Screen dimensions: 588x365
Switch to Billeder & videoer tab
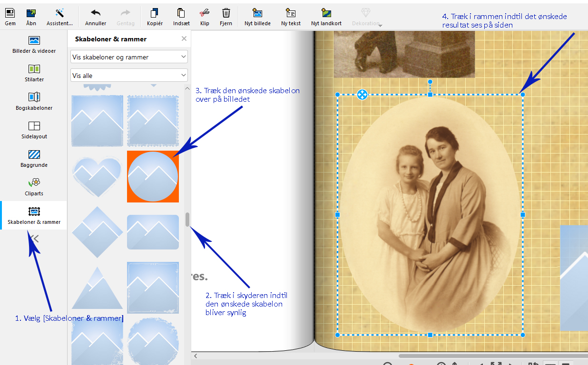[x=34, y=44]
